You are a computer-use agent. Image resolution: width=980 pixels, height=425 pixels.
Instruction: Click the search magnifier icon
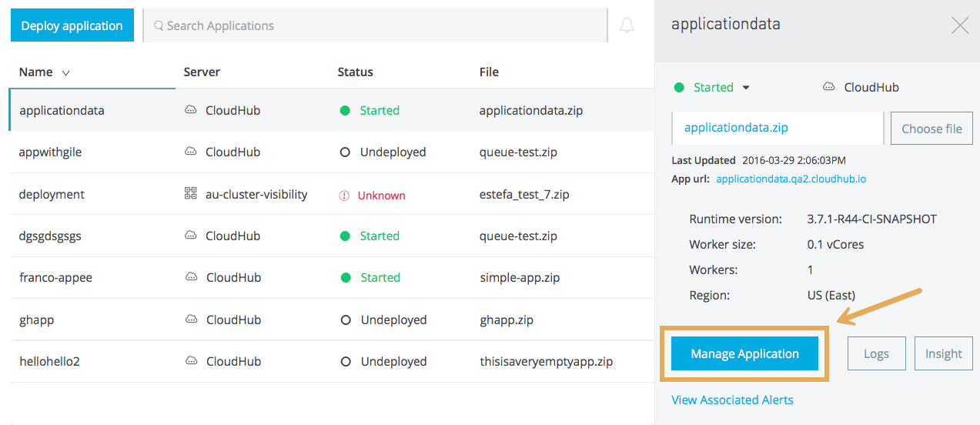pyautogui.click(x=159, y=25)
